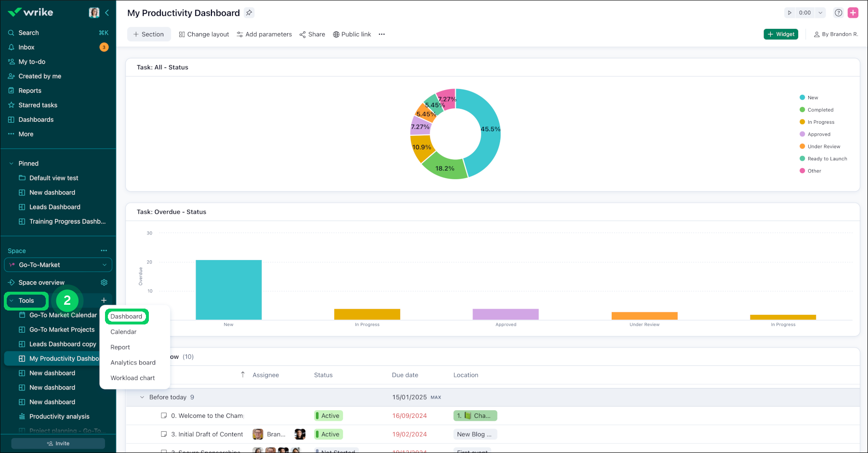This screenshot has height=453, width=868.
Task: Open the Inbox with 3 notifications
Action: [26, 47]
